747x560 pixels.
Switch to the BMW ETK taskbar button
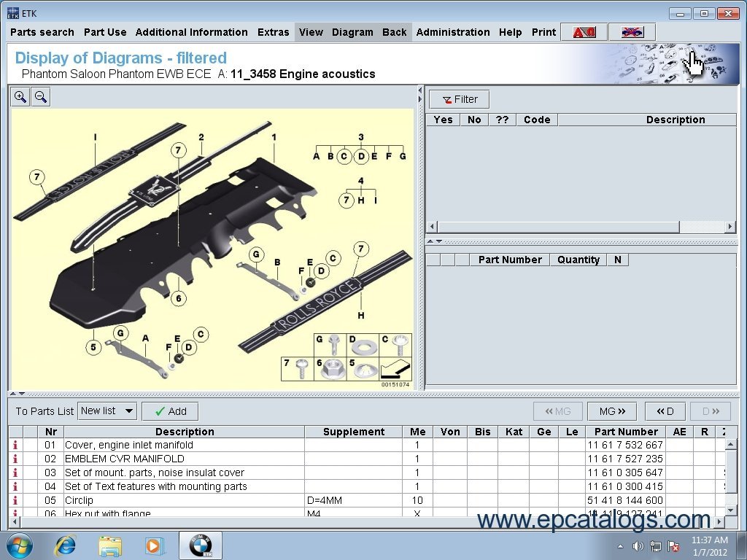201,545
